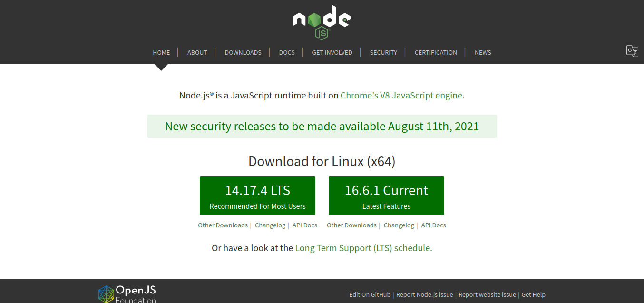
Task: Open the Get Help footer link
Action: pos(533,294)
